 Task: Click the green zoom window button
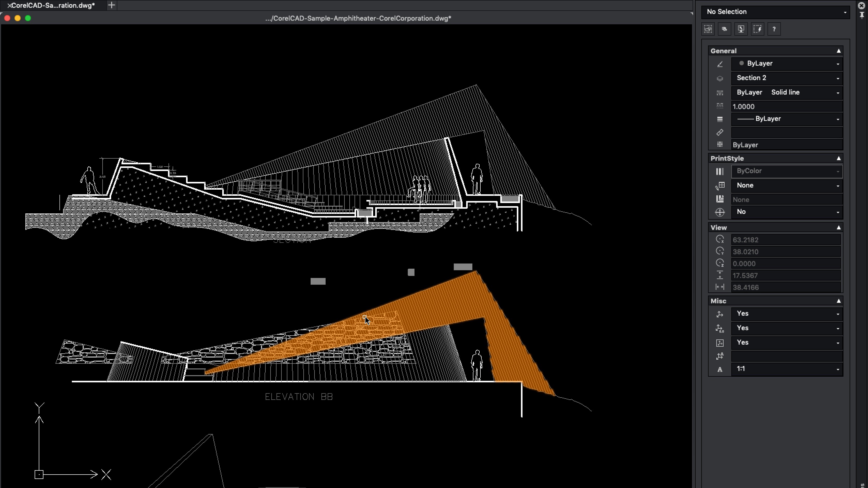[x=28, y=18]
